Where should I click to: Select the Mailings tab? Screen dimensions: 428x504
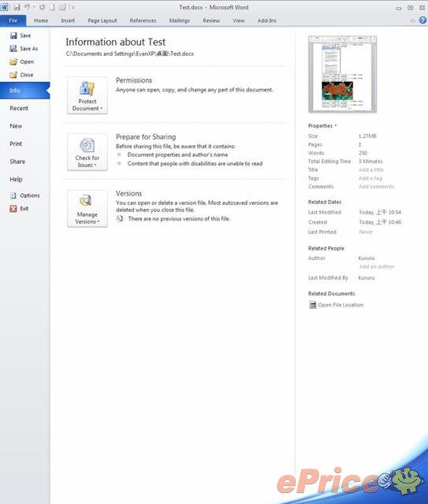point(180,20)
